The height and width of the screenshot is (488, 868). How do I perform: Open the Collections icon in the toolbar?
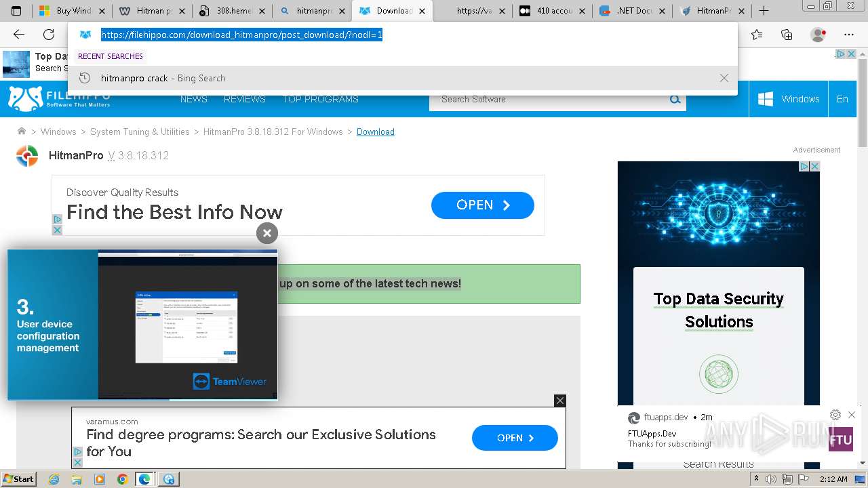[787, 35]
